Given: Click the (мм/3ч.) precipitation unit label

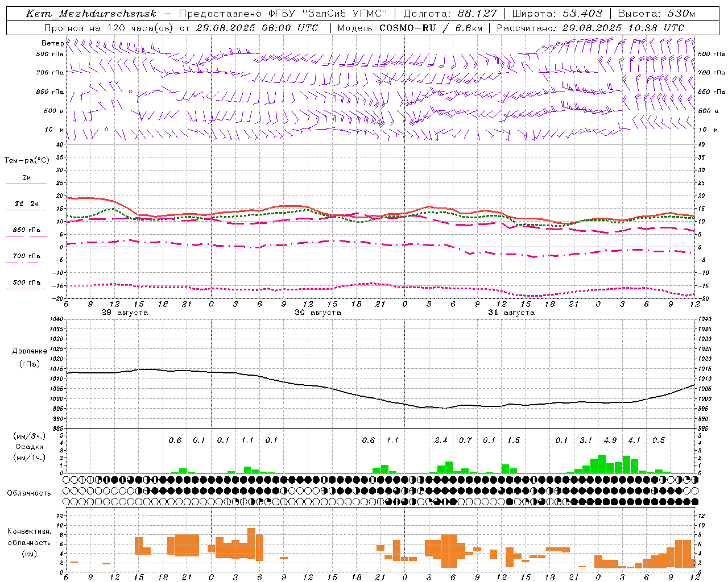Looking at the screenshot, I should [29, 436].
